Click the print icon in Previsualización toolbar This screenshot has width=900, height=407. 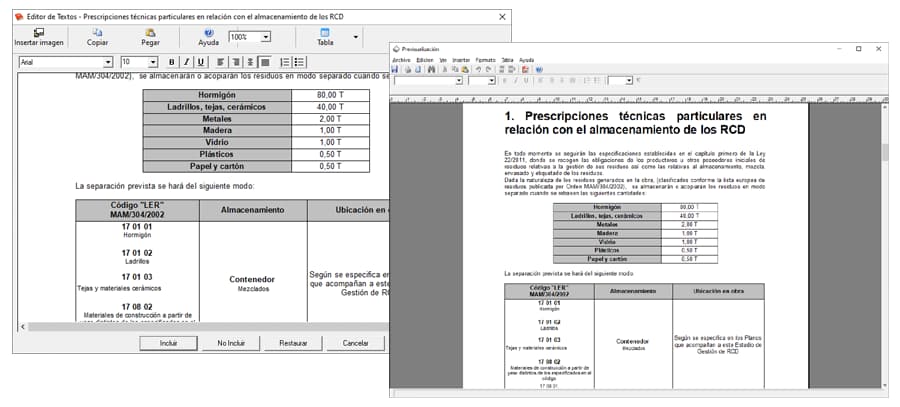408,69
